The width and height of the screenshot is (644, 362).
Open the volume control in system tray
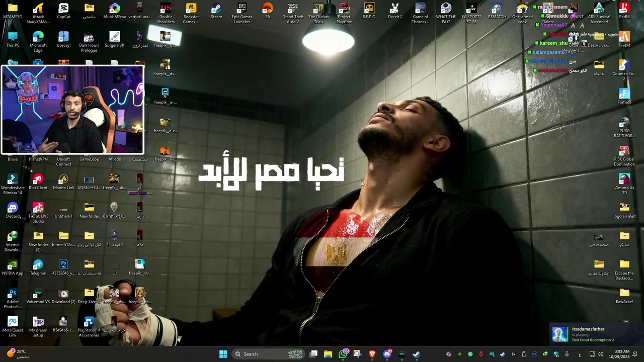coord(600,354)
